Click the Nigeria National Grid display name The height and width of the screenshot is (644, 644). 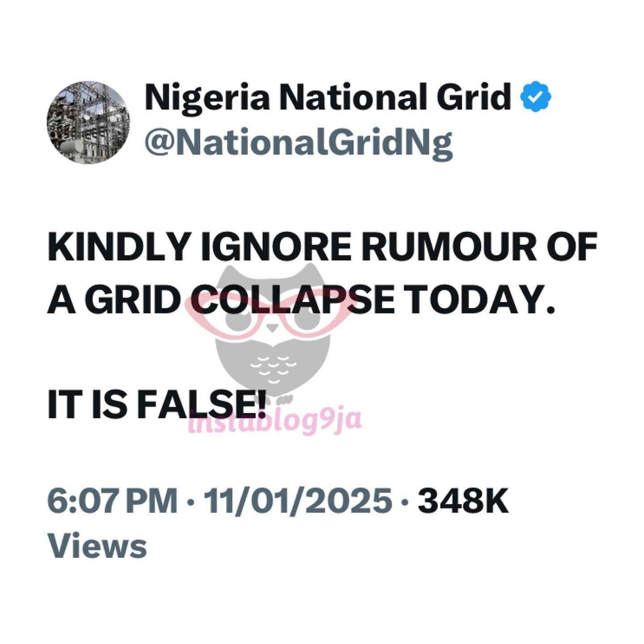[328, 98]
